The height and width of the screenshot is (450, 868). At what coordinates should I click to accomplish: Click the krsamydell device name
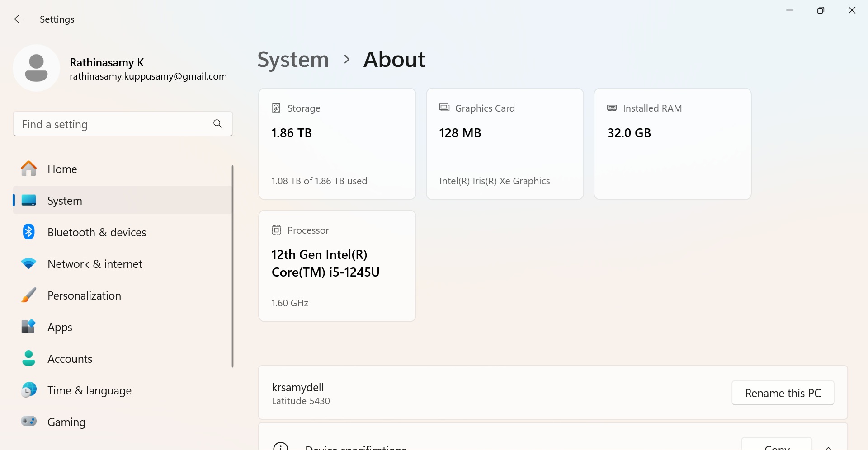(x=298, y=387)
